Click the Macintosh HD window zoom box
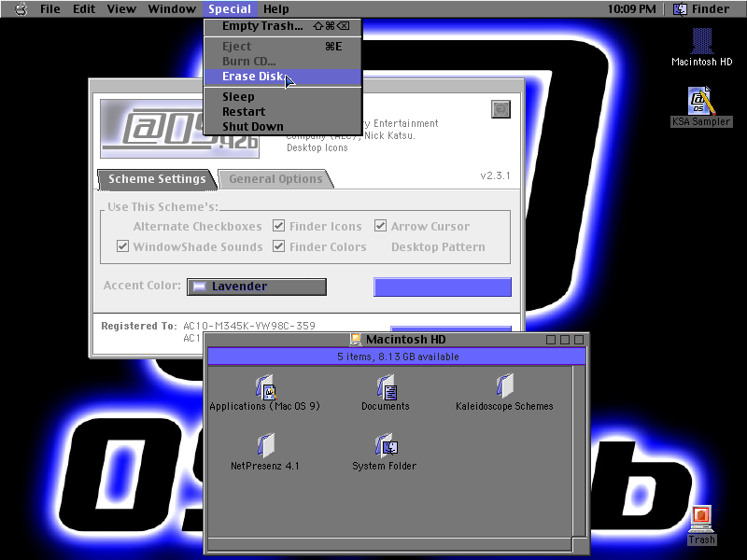This screenshot has width=747, height=560. click(x=565, y=340)
